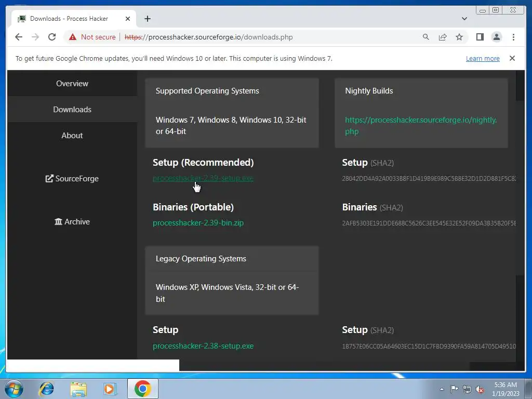Screen dimensions: 532x399
Task: Open the nightly builds link
Action: 421,126
